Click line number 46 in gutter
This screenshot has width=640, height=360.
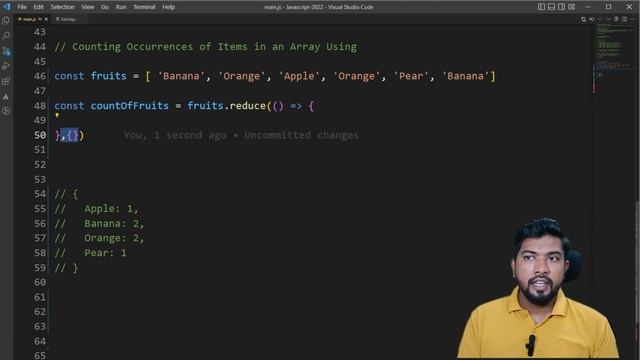point(40,76)
